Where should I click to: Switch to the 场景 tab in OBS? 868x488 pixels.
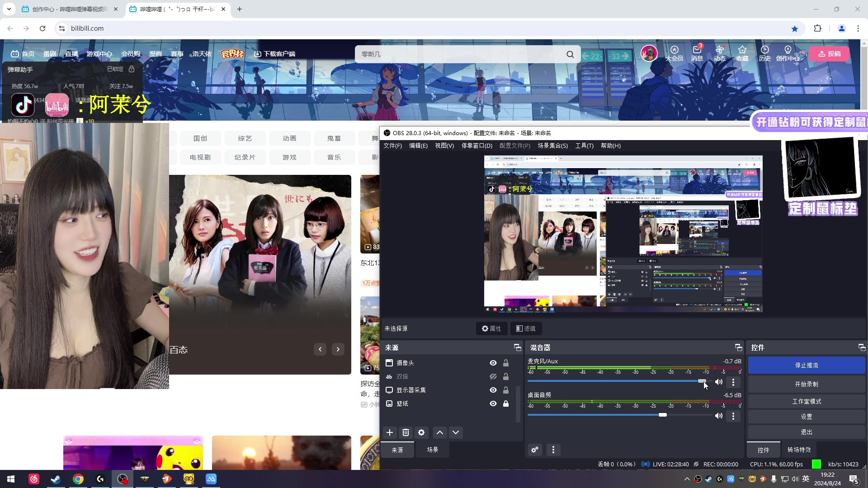(433, 450)
